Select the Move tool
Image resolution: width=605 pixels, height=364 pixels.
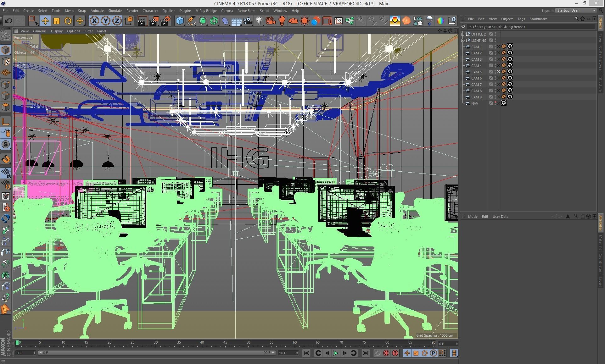(45, 21)
